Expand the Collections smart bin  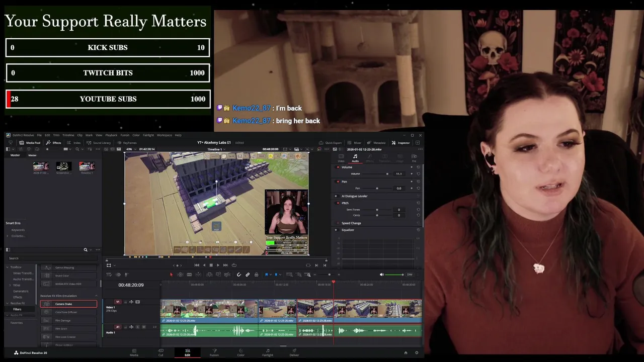point(8,236)
